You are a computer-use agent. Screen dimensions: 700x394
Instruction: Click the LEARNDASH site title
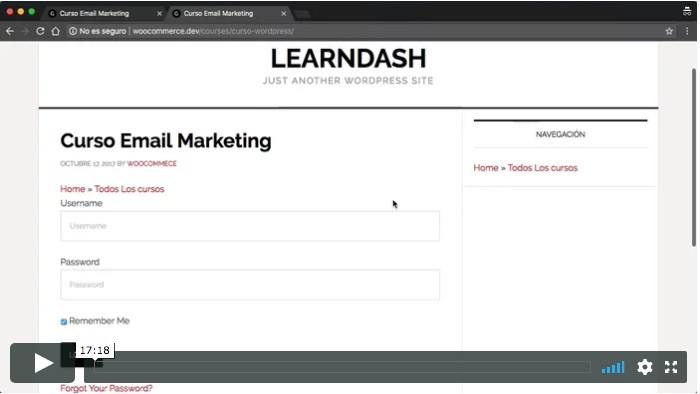[x=349, y=58]
